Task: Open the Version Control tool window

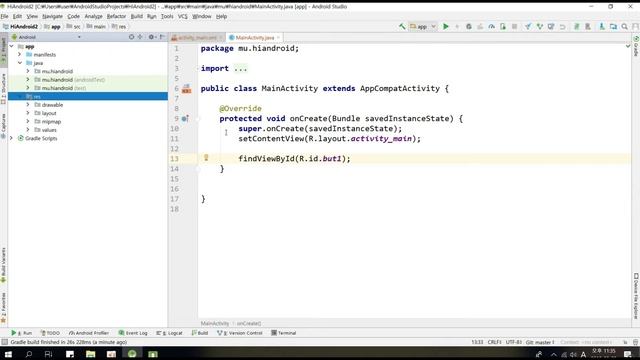Action: pyautogui.click(x=240, y=333)
